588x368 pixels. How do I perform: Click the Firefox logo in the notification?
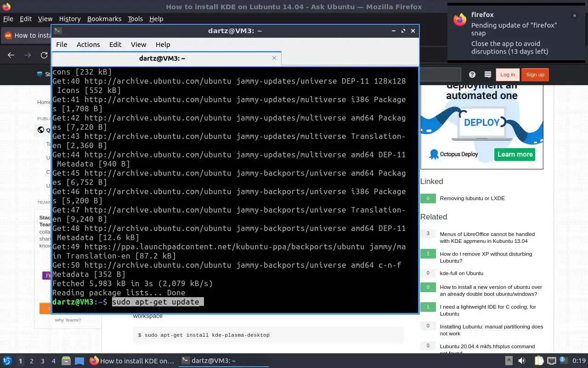(x=460, y=20)
